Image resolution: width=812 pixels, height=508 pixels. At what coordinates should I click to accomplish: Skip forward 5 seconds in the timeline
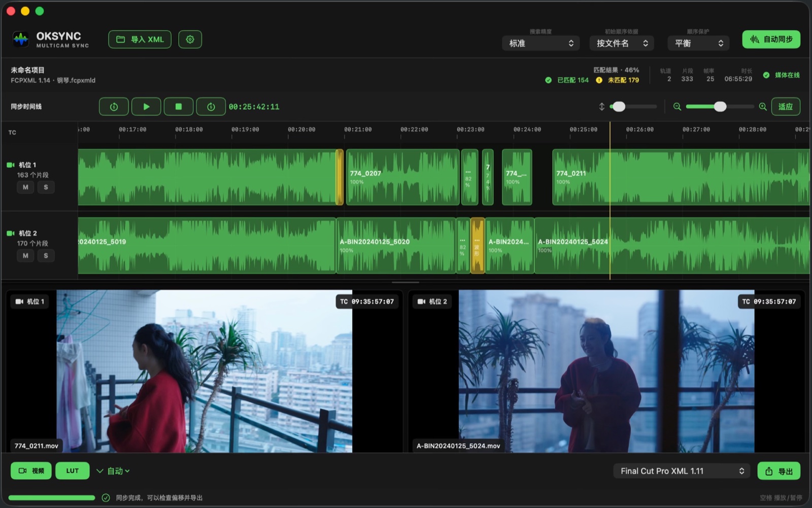[x=211, y=107]
